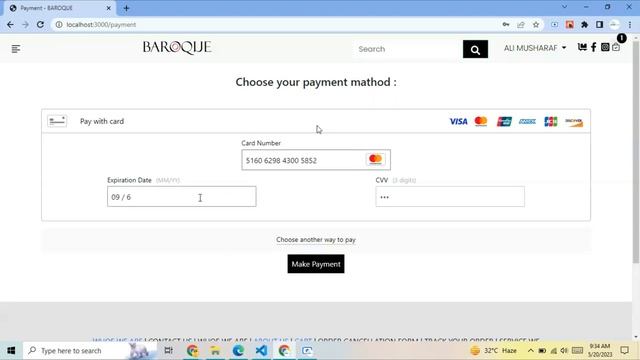Click the Mastercard logo in card header
The height and width of the screenshot is (360, 640).
[481, 121]
